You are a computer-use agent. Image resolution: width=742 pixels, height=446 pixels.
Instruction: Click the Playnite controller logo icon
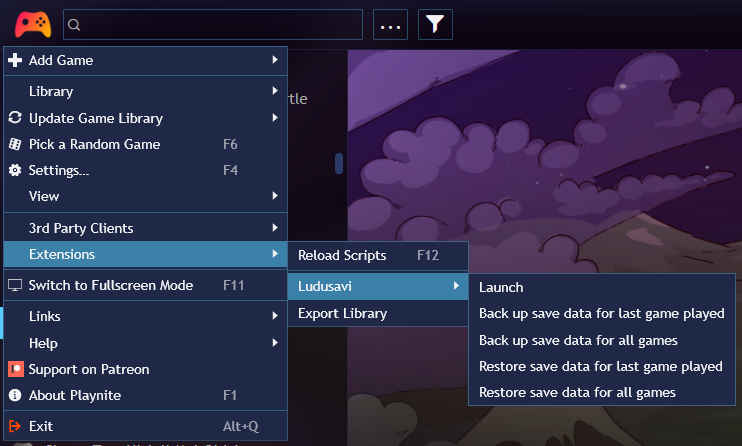33,25
